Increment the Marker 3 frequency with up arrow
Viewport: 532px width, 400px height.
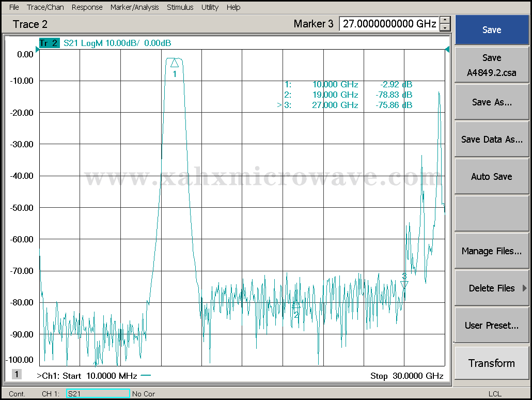[x=445, y=20]
